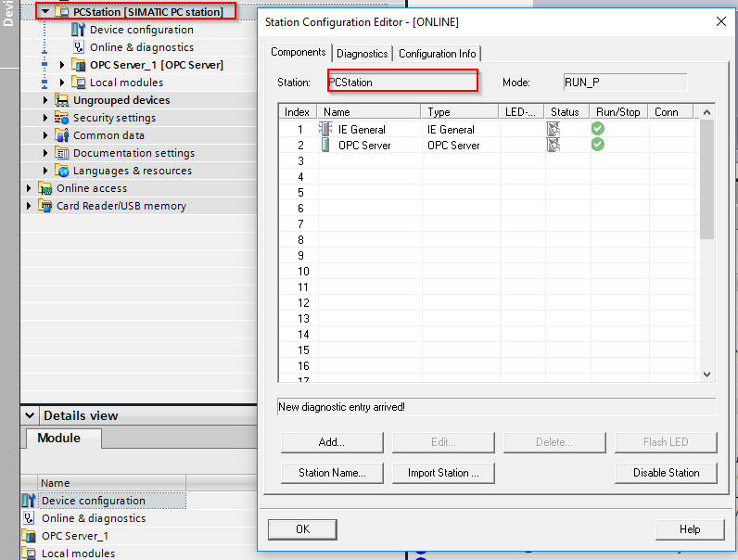Click the Status column header
Image resolution: width=738 pixels, height=560 pixels.
click(x=566, y=112)
